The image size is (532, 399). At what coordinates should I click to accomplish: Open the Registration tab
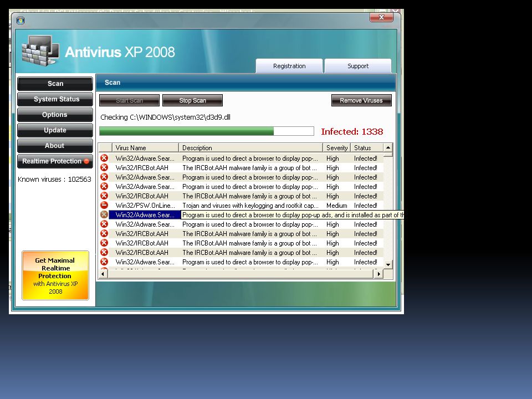pyautogui.click(x=289, y=66)
